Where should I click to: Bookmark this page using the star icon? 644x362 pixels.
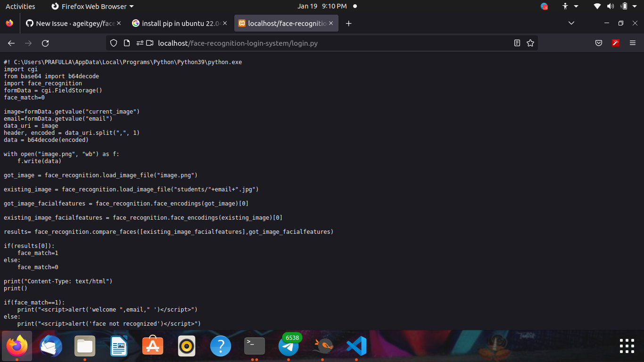tap(530, 43)
